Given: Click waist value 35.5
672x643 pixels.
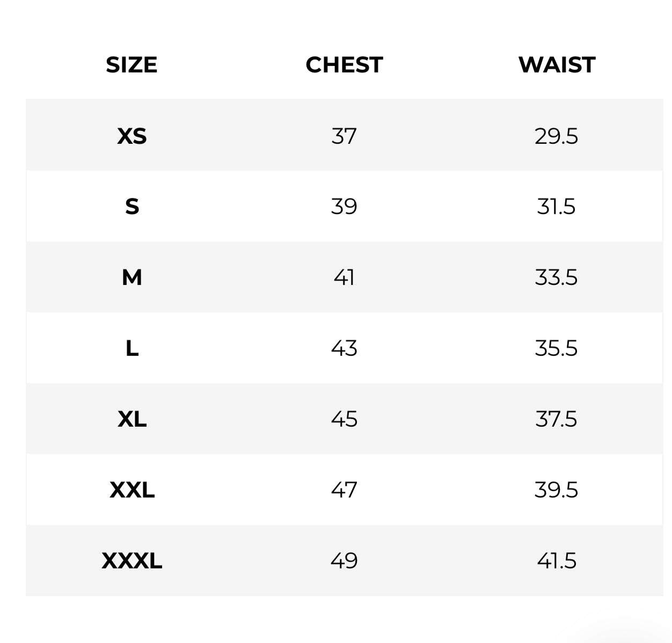Looking at the screenshot, I should (x=556, y=349).
